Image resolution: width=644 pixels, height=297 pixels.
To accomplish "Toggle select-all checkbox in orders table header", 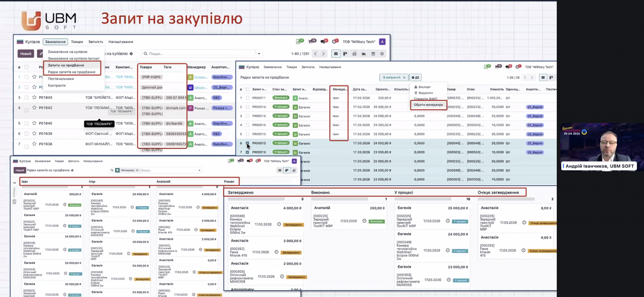I will [26, 67].
